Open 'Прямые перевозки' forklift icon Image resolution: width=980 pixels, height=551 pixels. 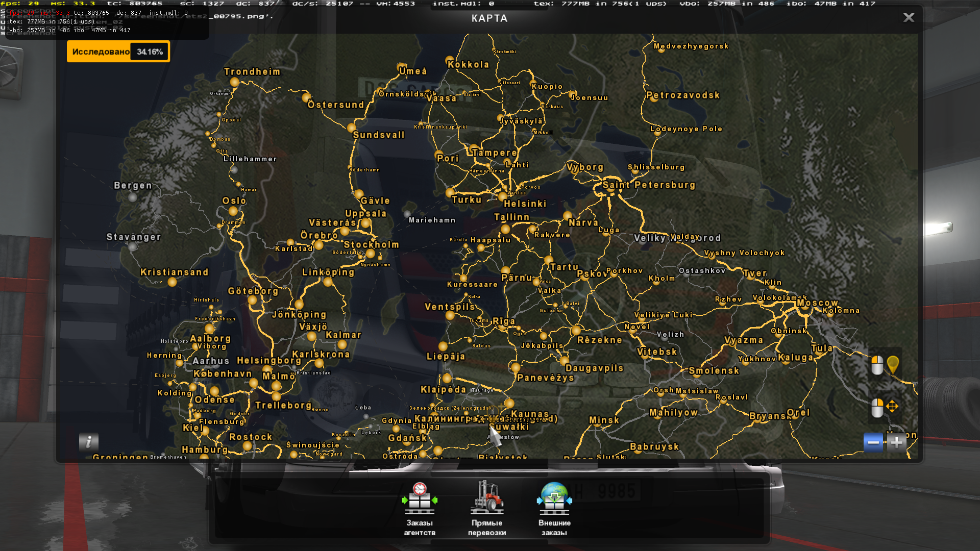click(x=487, y=498)
